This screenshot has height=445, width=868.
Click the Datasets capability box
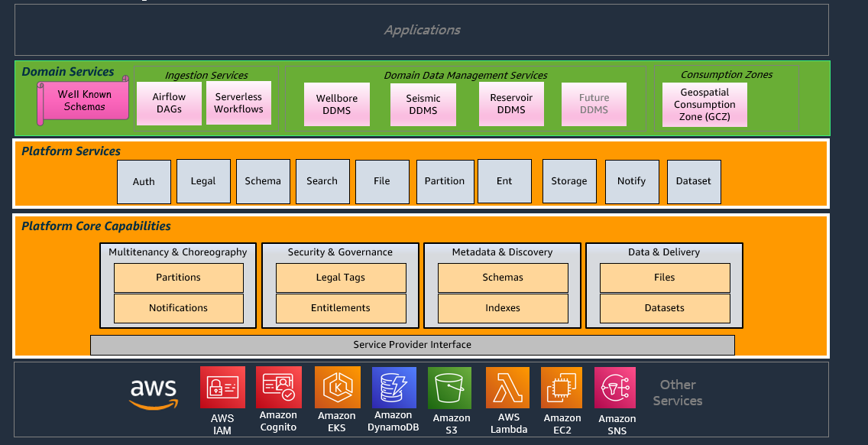[x=665, y=308]
